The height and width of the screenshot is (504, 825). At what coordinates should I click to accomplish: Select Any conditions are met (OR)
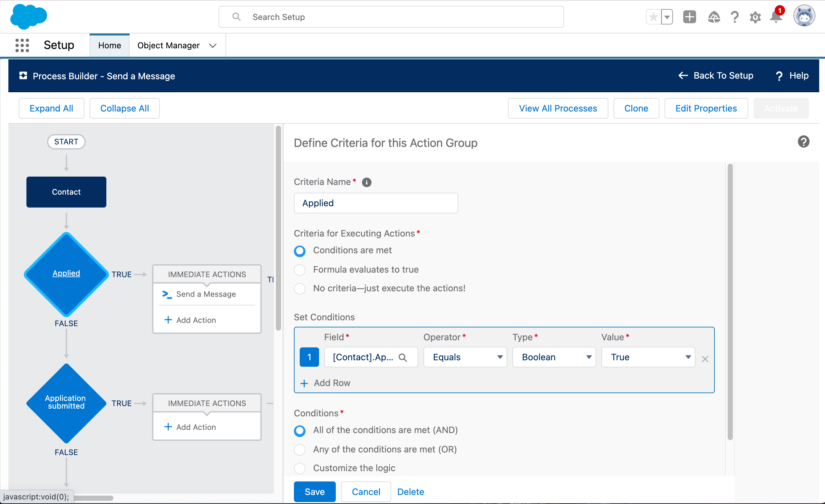point(300,450)
